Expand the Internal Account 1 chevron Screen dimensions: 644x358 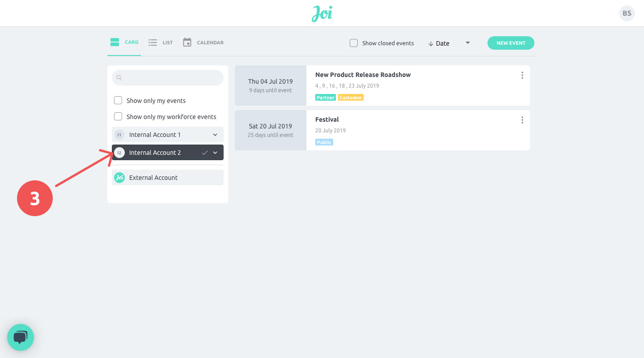point(215,134)
